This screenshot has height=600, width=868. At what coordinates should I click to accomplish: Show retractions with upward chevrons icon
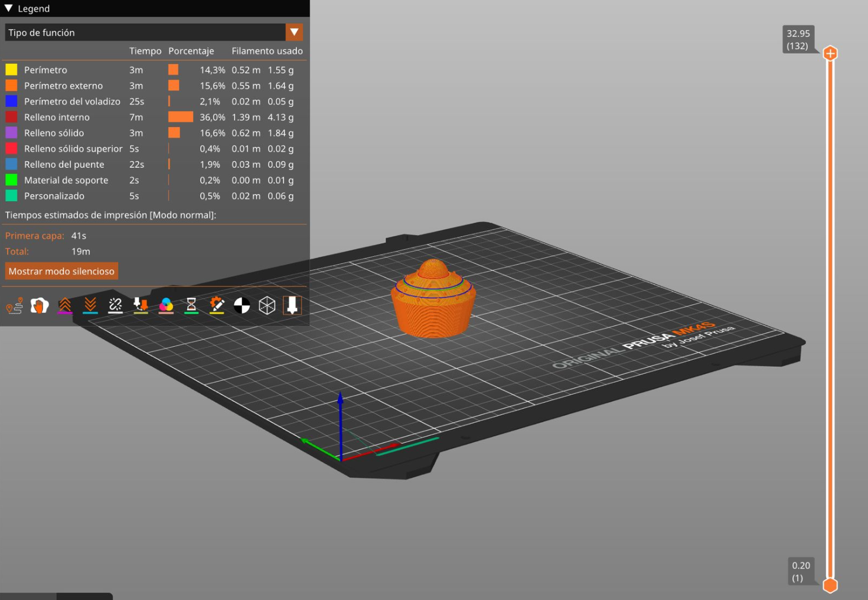(65, 305)
